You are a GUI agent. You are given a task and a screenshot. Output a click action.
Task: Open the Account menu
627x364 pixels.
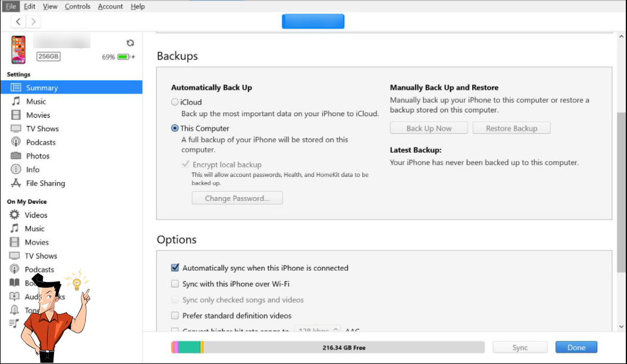point(110,7)
